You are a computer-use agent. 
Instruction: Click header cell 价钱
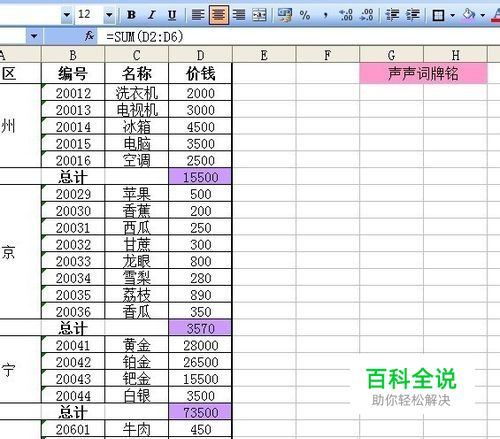tap(200, 73)
